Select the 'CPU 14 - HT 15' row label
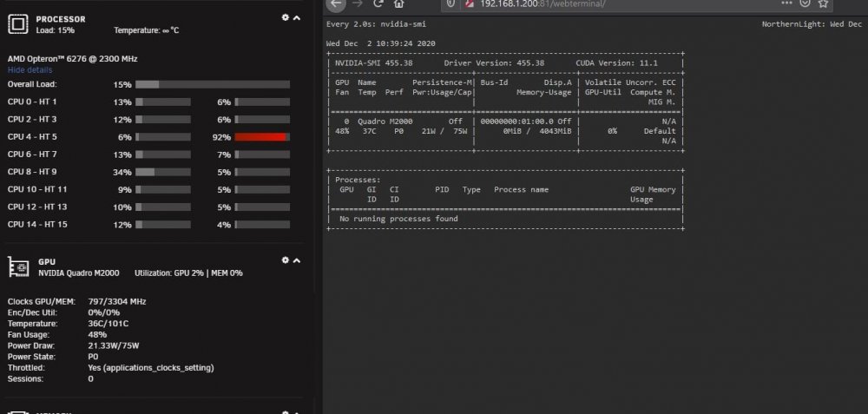Image resolution: width=868 pixels, height=414 pixels. point(37,225)
